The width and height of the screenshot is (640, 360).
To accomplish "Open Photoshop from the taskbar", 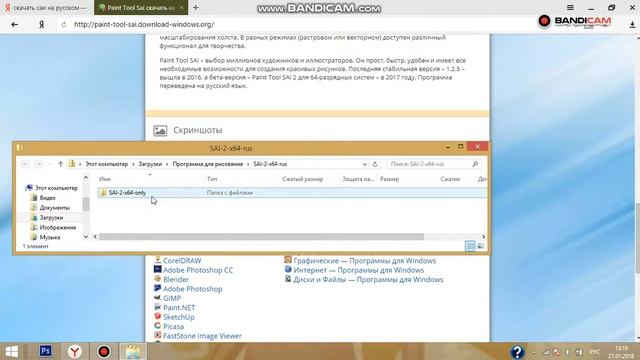I will 45,351.
